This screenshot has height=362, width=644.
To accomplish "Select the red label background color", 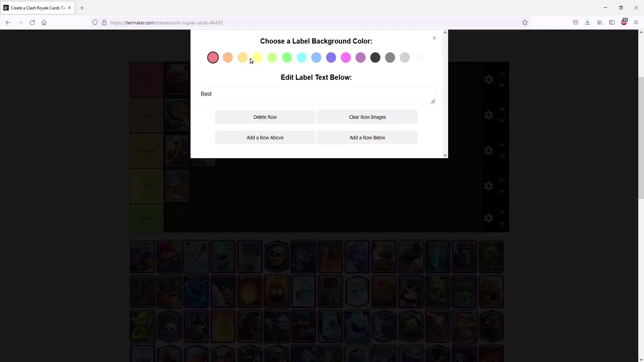I will 213,57.
